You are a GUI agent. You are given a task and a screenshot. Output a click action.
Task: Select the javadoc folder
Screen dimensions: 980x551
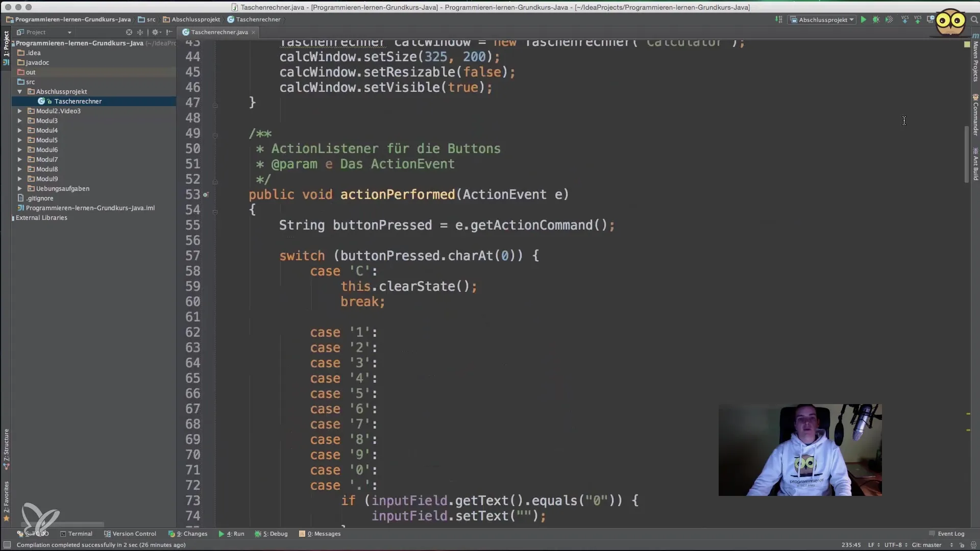pyautogui.click(x=94, y=63)
